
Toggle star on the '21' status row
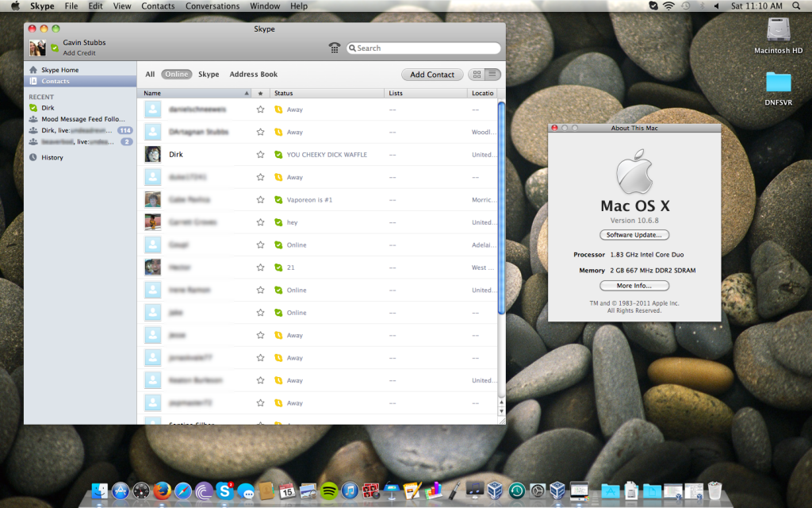point(260,267)
